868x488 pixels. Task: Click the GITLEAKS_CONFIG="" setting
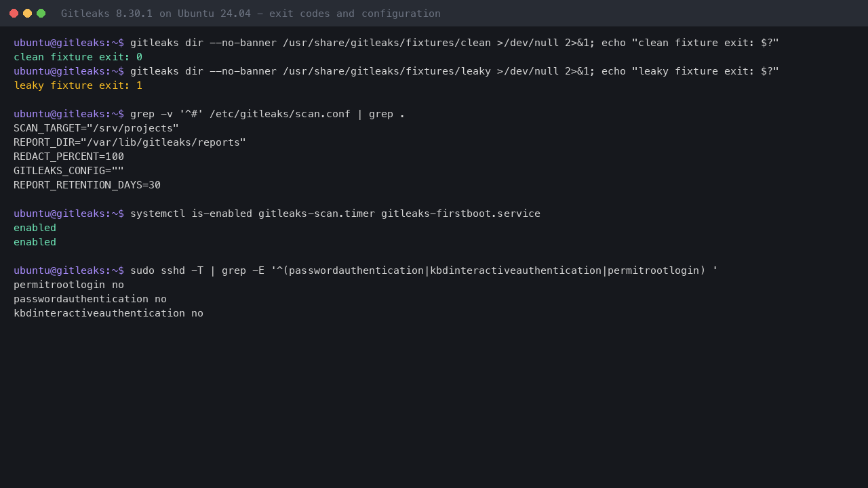(x=68, y=171)
